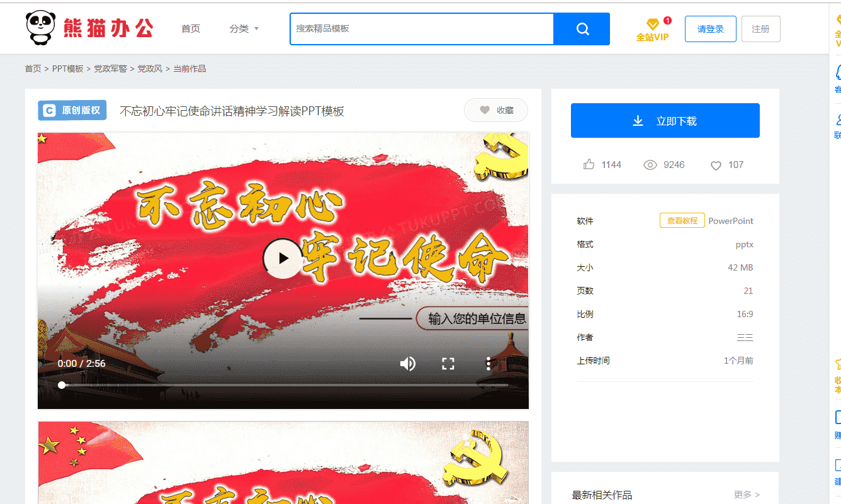The width and height of the screenshot is (841, 504).
Task: Open 党政军警 breadcrumb link
Action: tap(111, 69)
